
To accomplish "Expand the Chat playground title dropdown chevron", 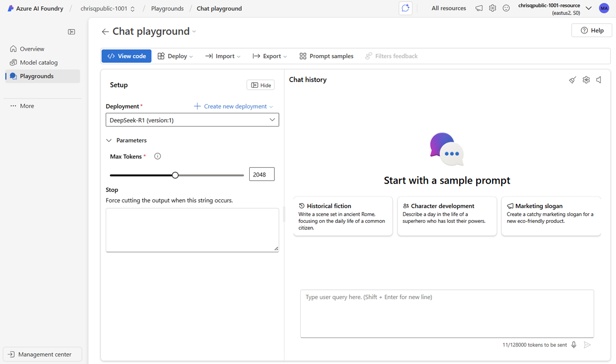I will tap(194, 32).
